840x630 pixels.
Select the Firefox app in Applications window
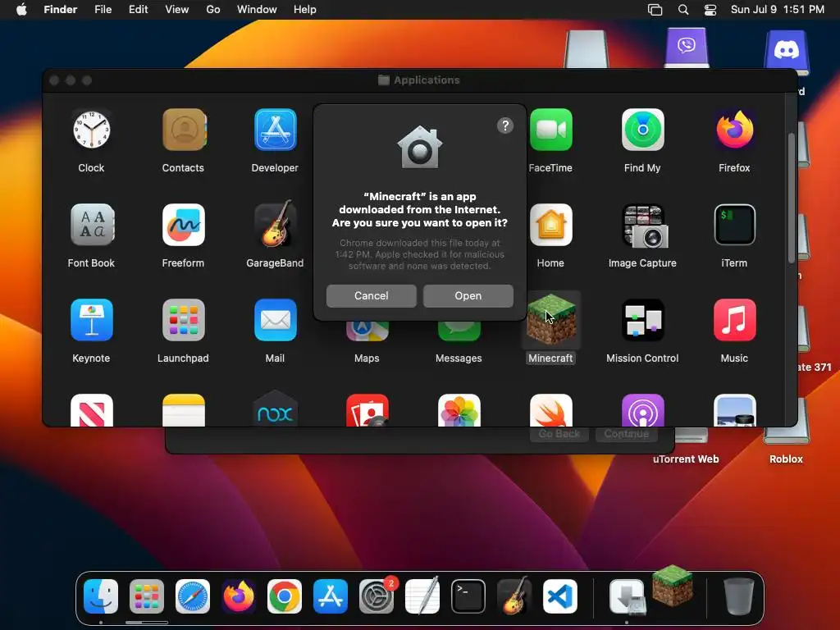click(734, 130)
